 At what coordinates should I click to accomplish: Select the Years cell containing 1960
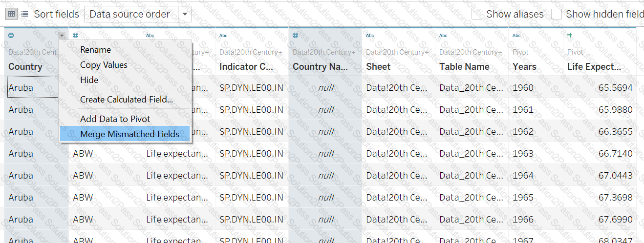[x=523, y=88]
